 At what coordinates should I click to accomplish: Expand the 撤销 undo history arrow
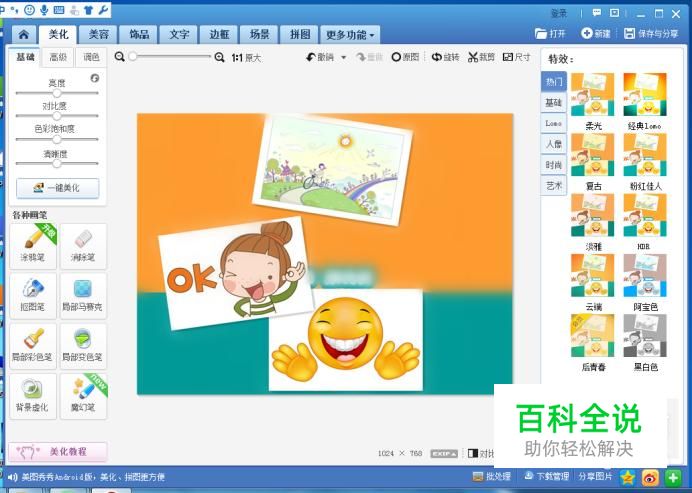click(344, 57)
